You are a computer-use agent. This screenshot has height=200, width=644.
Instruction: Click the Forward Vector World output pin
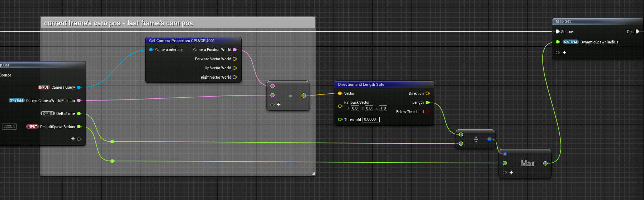coord(235,59)
